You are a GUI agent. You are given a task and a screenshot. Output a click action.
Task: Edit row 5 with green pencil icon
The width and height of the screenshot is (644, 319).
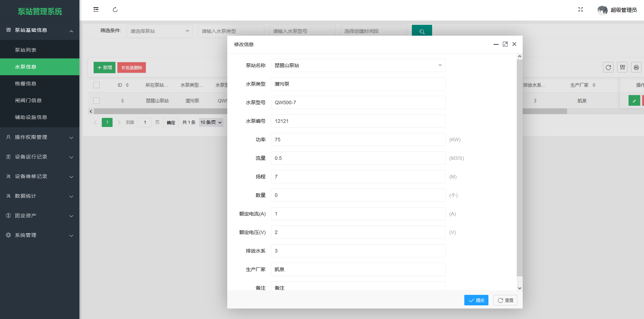pyautogui.click(x=634, y=101)
